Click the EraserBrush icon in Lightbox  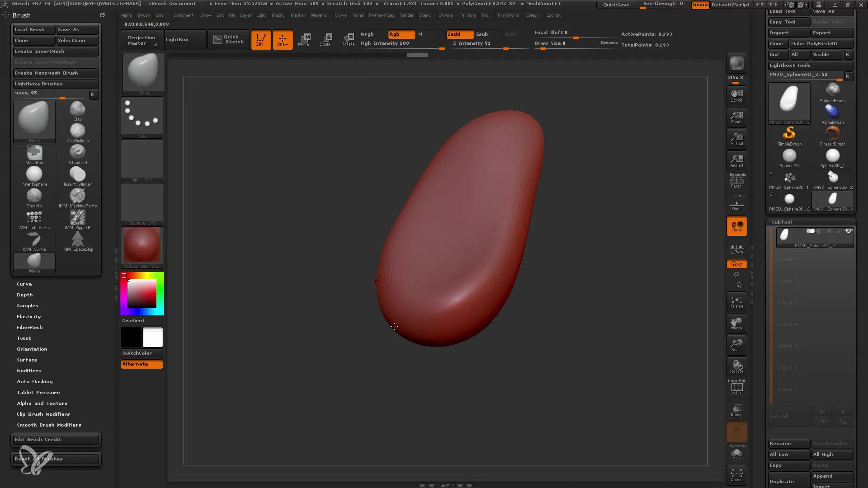[832, 134]
